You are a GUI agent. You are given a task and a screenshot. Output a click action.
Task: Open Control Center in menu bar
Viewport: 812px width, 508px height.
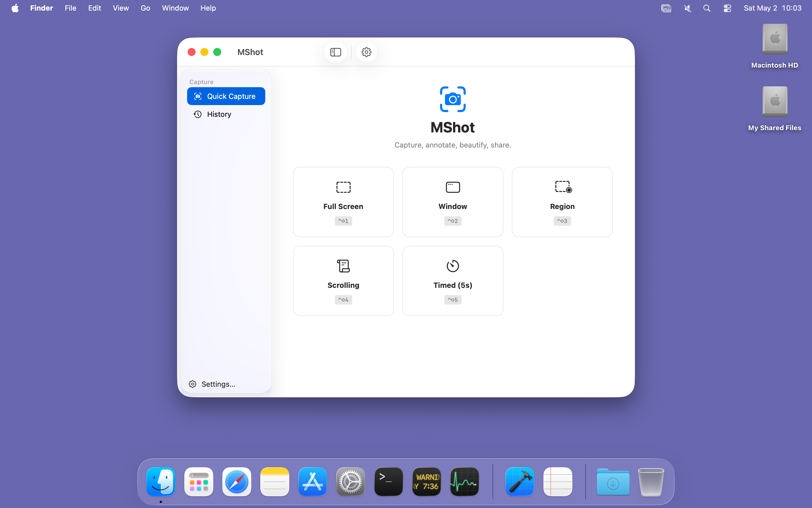[x=727, y=8]
